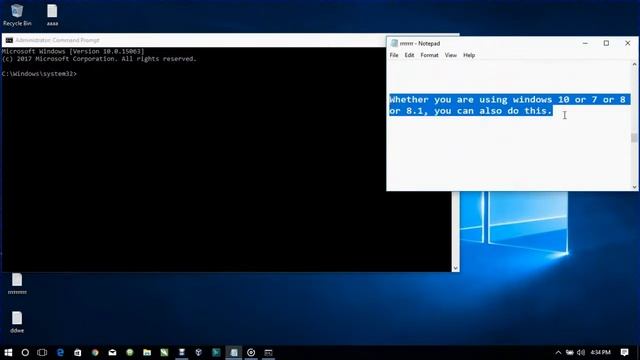
Task: Click the Notepad title bar text
Action: (x=420, y=43)
